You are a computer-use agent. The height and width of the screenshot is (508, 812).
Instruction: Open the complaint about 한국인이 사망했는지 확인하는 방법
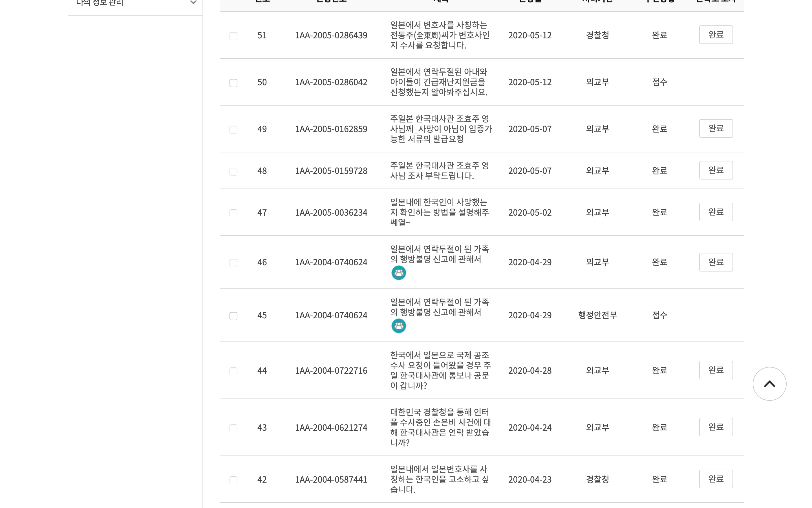[x=440, y=212]
